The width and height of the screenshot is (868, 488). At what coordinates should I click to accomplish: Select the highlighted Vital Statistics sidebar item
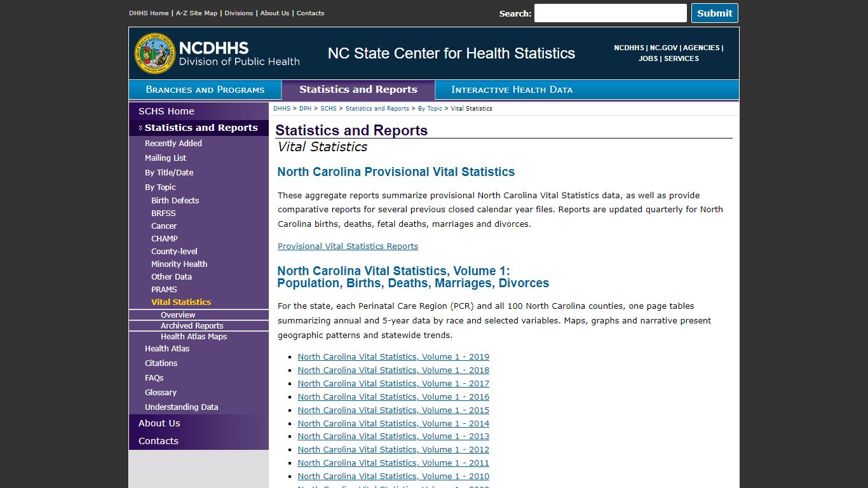[x=181, y=302]
